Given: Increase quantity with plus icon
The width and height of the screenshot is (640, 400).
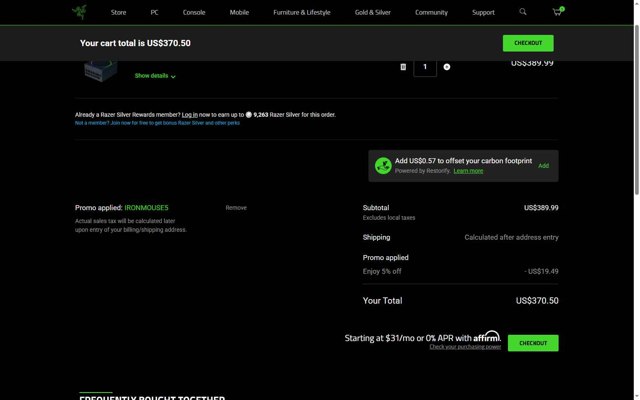Looking at the screenshot, I should point(447,67).
